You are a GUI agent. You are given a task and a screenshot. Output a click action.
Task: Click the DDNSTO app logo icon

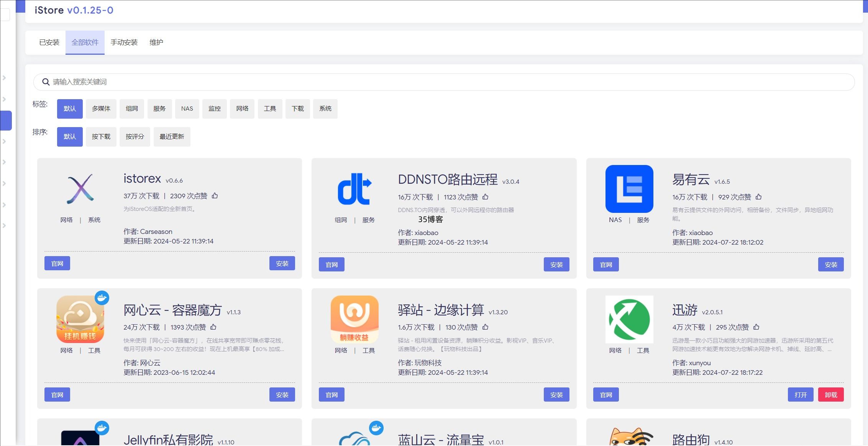pos(354,189)
